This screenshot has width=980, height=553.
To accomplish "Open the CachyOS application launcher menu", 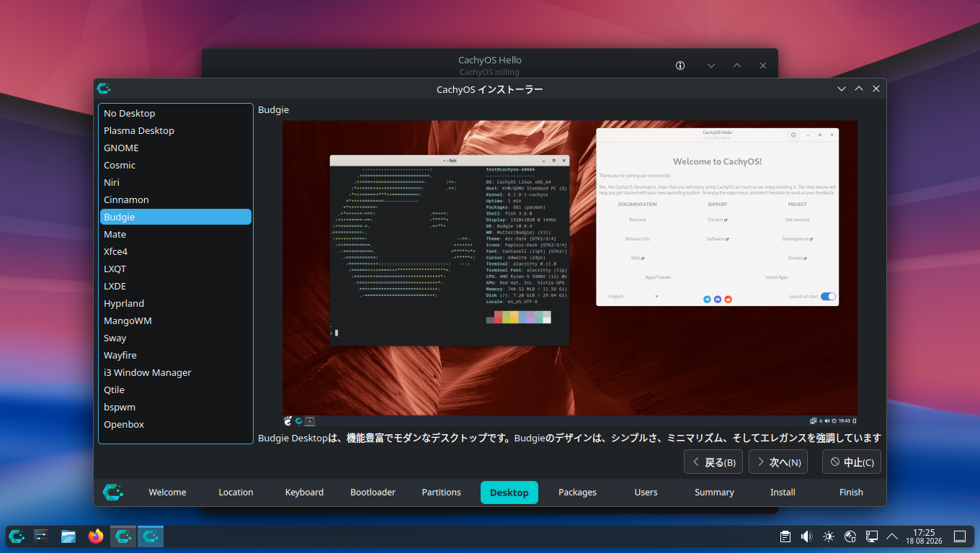I will pos(17,536).
